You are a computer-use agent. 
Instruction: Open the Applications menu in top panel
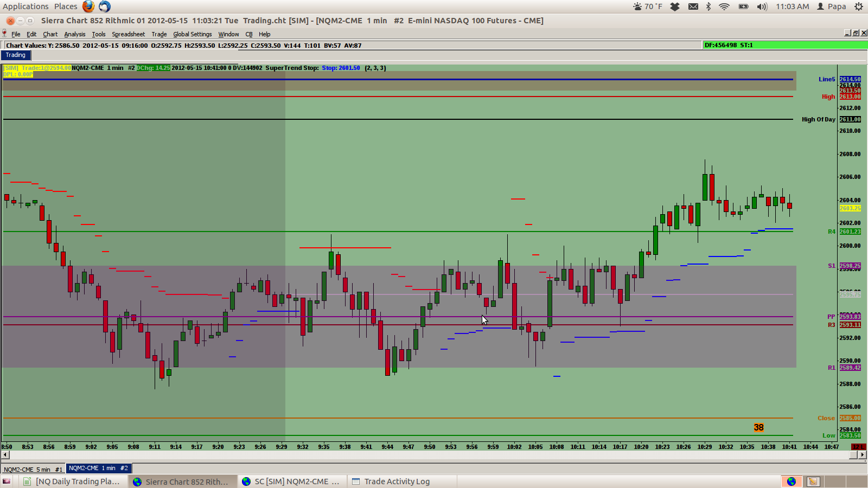(25, 7)
